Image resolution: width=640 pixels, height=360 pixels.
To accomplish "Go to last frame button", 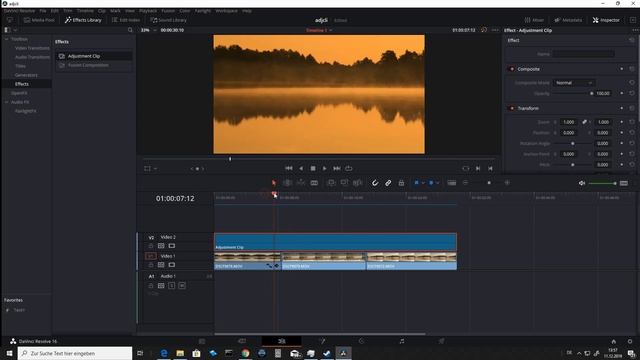I will tap(337, 168).
